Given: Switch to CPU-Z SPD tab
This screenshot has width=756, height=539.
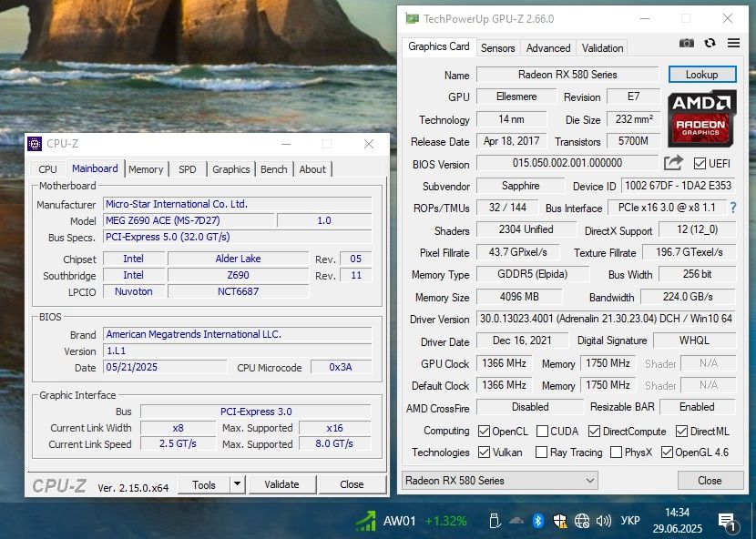Looking at the screenshot, I should (x=187, y=169).
